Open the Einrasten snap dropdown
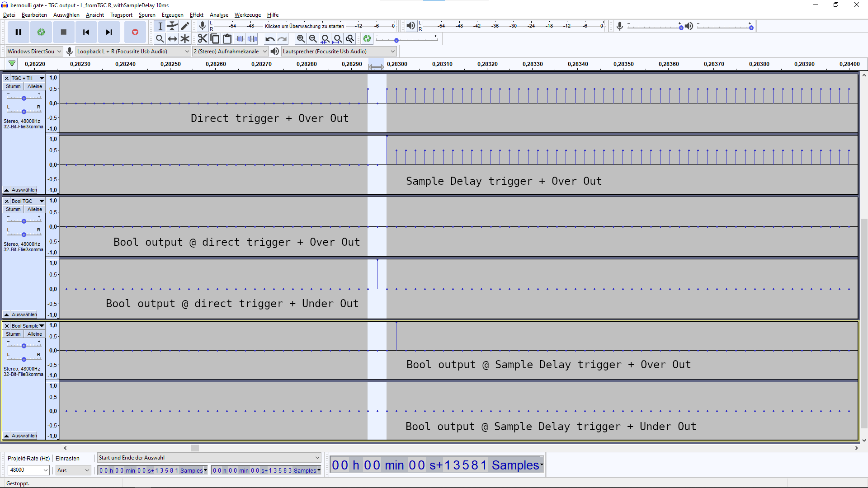This screenshot has width=868, height=488. (73, 470)
